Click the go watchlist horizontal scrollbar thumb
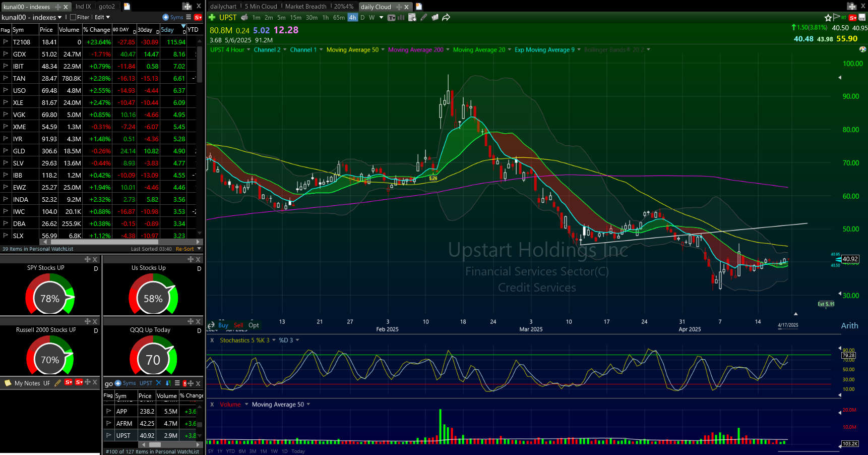Screen dimensions: 868x455 pos(155,444)
